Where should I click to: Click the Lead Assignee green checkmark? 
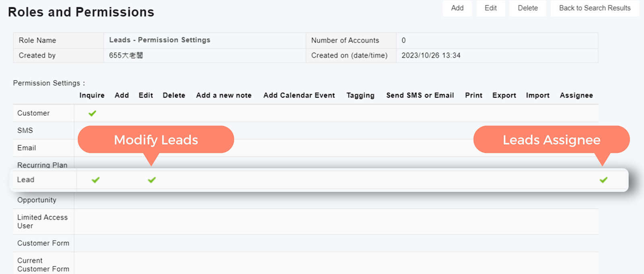[603, 180]
